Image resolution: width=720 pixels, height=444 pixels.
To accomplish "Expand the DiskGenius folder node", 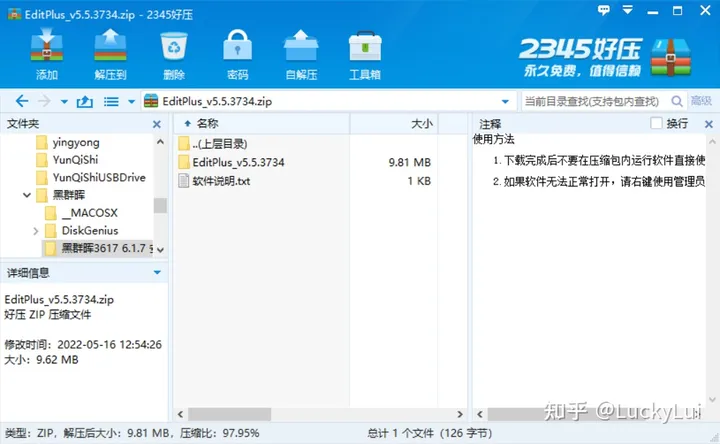I will (x=37, y=231).
